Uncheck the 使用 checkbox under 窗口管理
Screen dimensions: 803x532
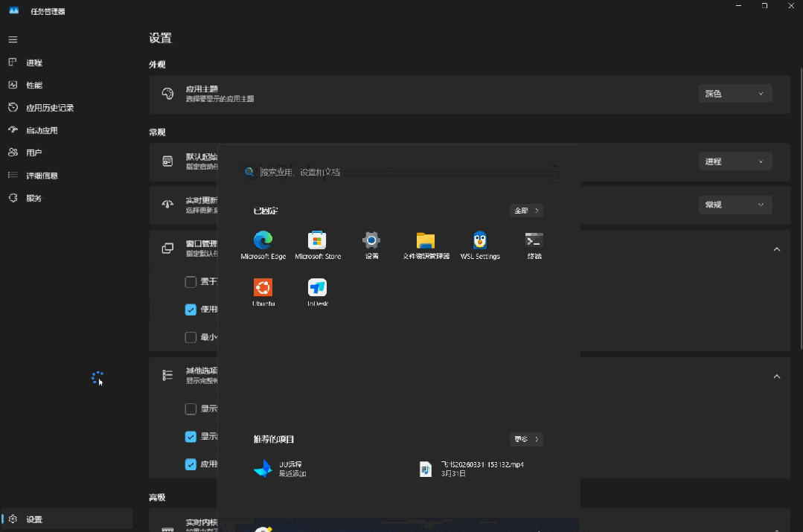[191, 310]
